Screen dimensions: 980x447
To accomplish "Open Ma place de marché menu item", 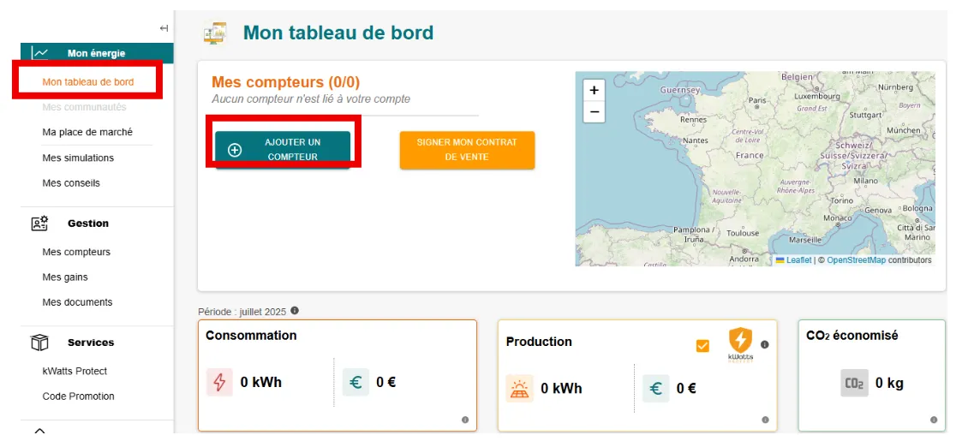I will [87, 133].
